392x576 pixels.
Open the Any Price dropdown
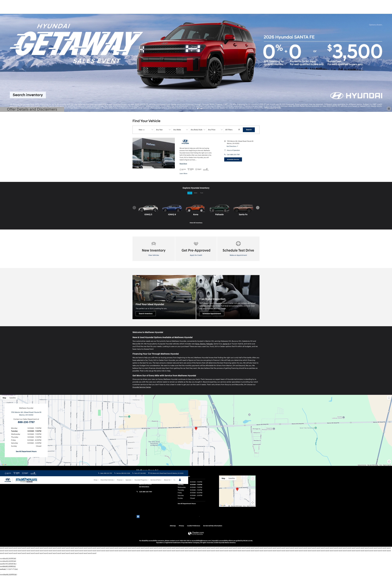[215, 130]
